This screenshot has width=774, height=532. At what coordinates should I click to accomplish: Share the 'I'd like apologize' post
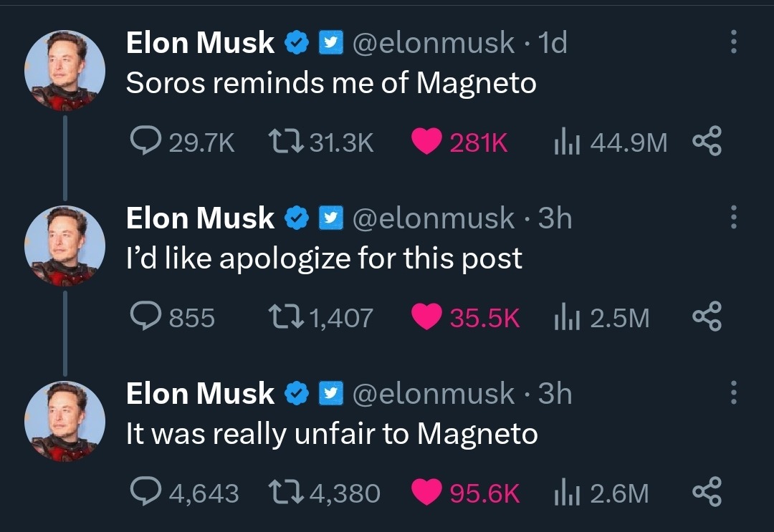[x=707, y=317]
